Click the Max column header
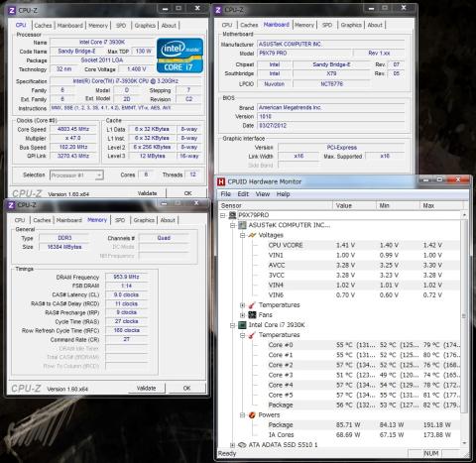Screen dimensions: 476x463 coord(441,205)
